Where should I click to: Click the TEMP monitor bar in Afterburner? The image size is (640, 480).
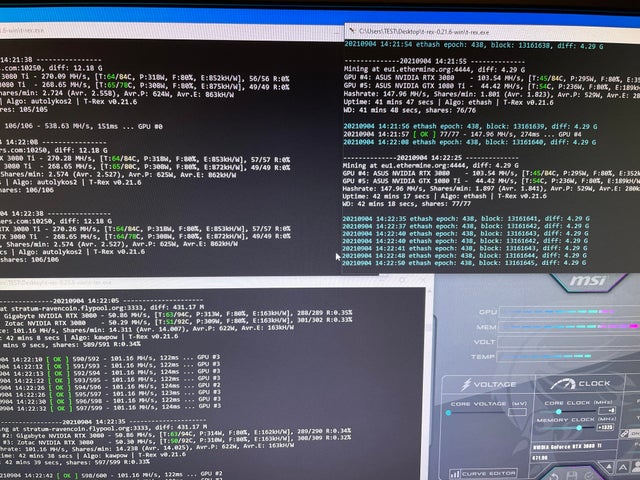(569, 356)
